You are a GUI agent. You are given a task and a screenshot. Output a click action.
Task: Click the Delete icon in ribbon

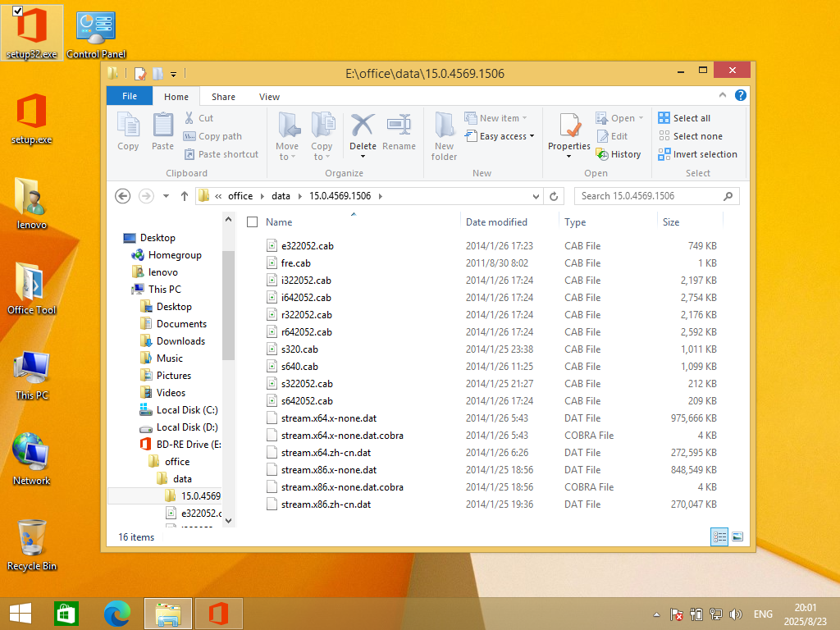click(x=363, y=127)
